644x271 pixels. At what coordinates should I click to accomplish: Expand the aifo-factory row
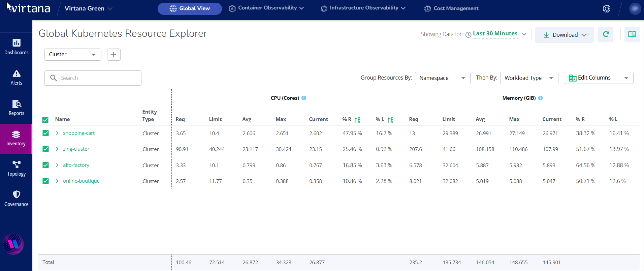57,165
